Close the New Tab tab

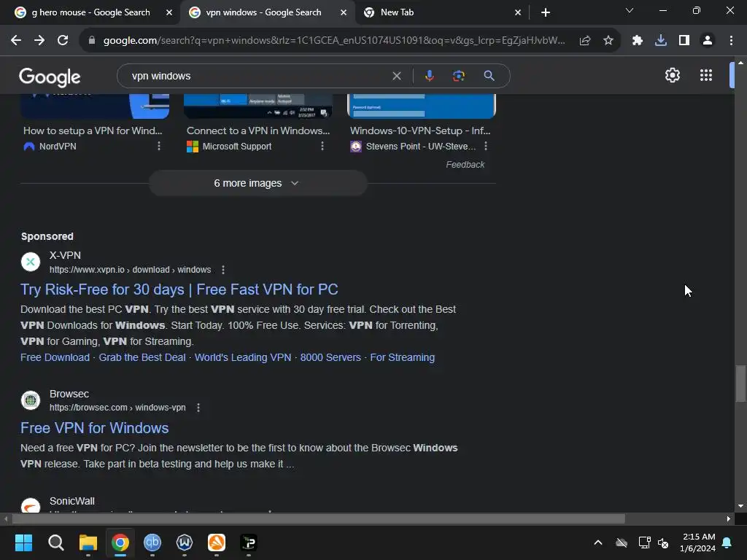(518, 13)
